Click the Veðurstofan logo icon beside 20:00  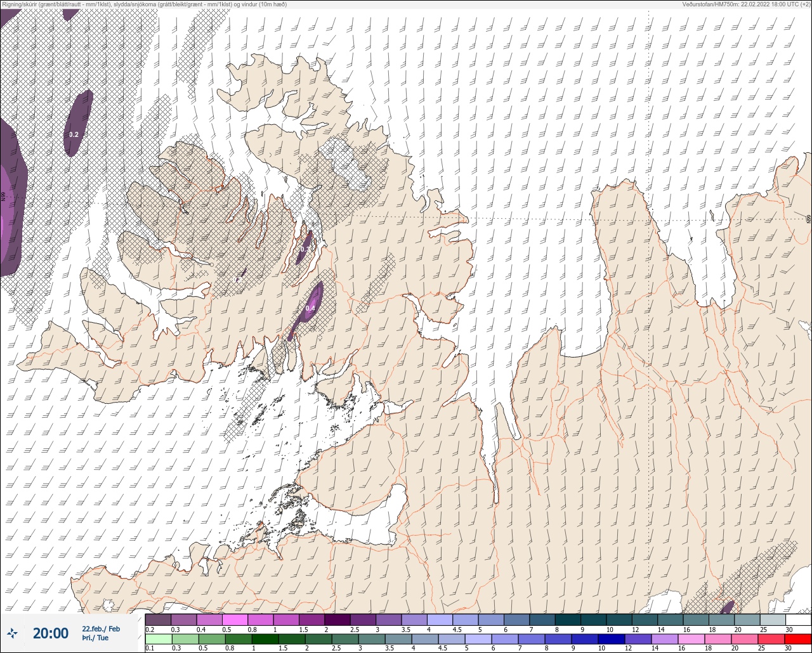point(13,633)
